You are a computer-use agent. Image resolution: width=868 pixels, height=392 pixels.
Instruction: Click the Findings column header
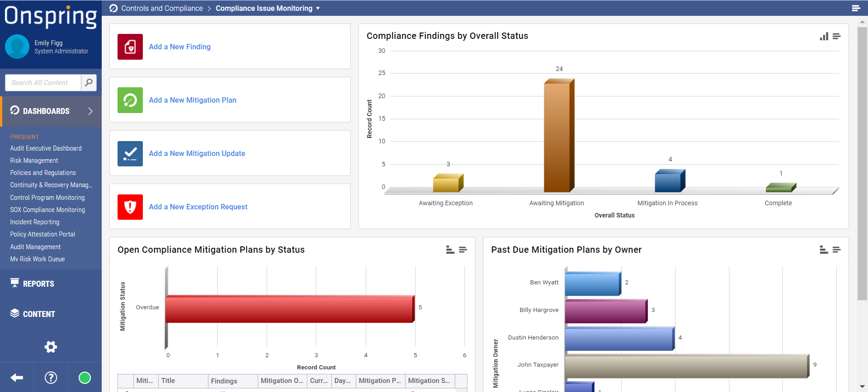click(233, 381)
